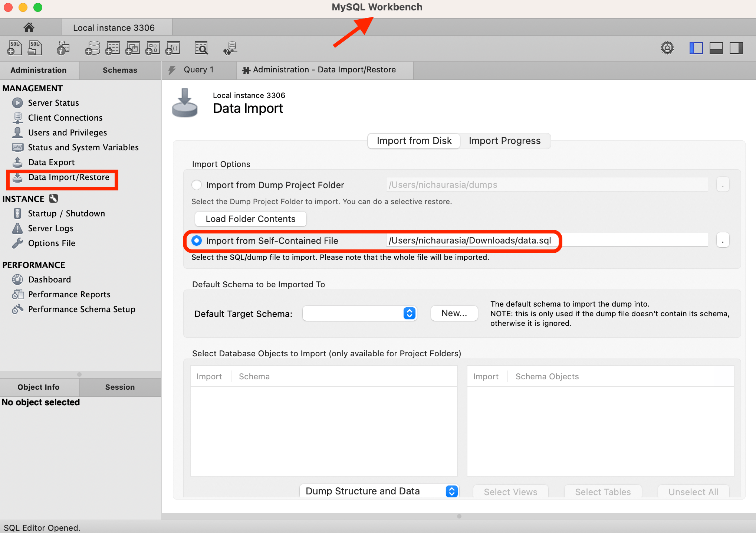Click New... schema button
Image resolution: width=756 pixels, height=533 pixels.
coord(454,313)
